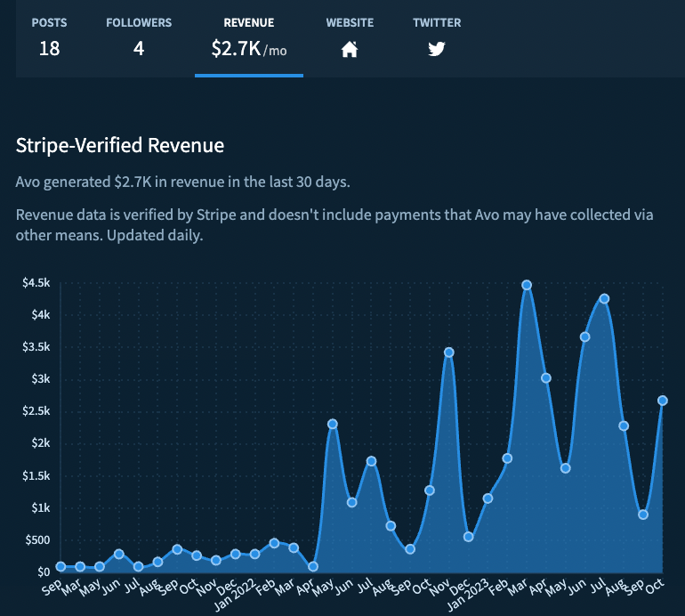The height and width of the screenshot is (616, 685).
Task: Click the final October 2023 data point
Action: point(663,401)
